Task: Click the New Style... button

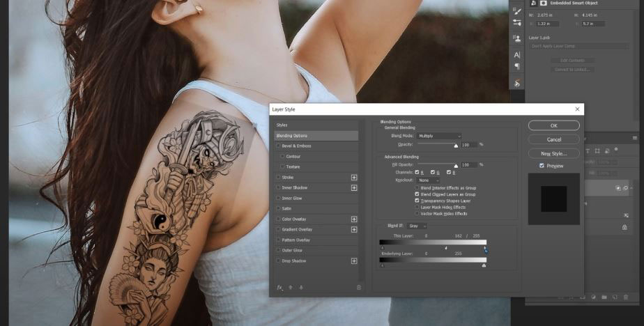Action: click(553, 153)
